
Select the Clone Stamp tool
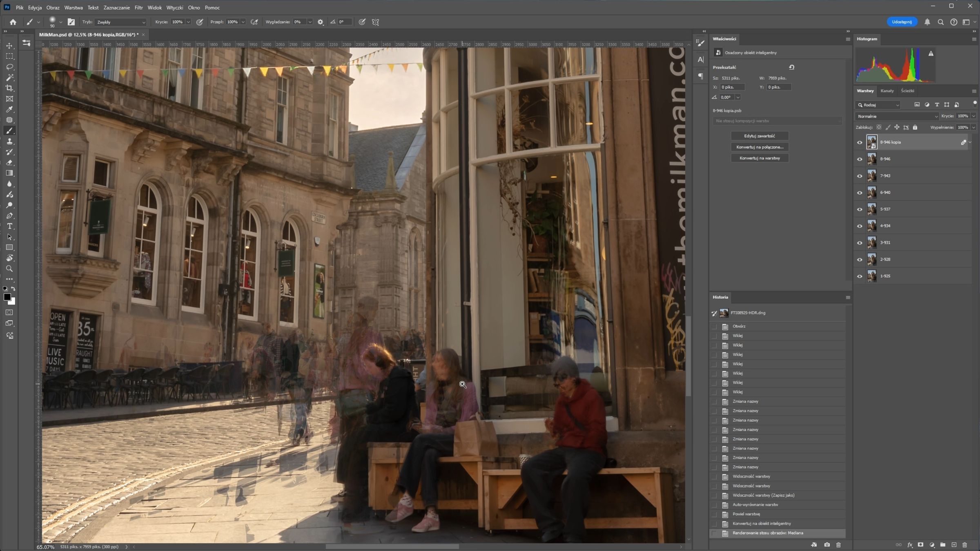click(x=9, y=141)
